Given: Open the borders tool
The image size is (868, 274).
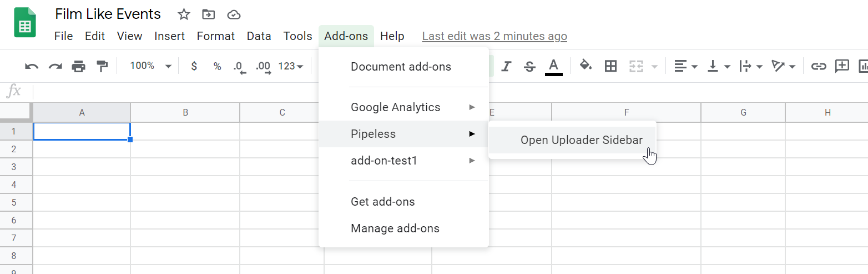Looking at the screenshot, I should click(x=610, y=66).
